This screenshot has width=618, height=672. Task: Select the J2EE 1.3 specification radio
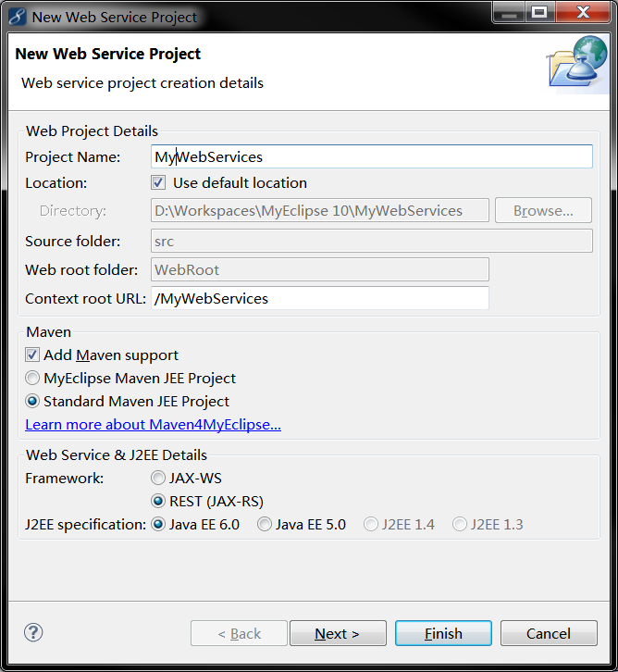pos(460,524)
